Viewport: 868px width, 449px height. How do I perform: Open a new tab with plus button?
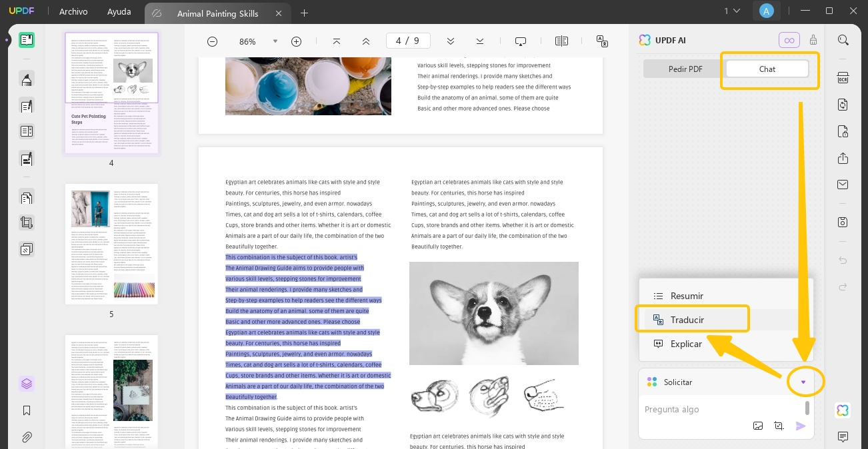click(x=304, y=13)
